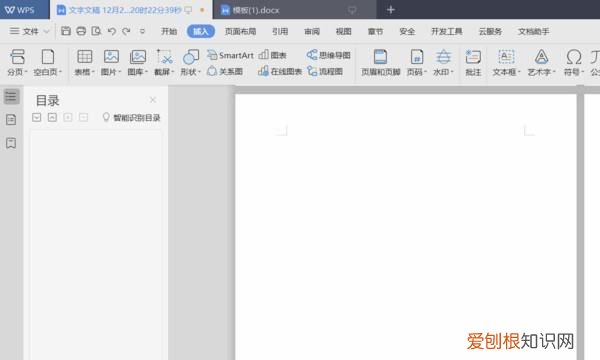
Task: Open the 开发工具 ribbon tab
Action: [x=447, y=31]
